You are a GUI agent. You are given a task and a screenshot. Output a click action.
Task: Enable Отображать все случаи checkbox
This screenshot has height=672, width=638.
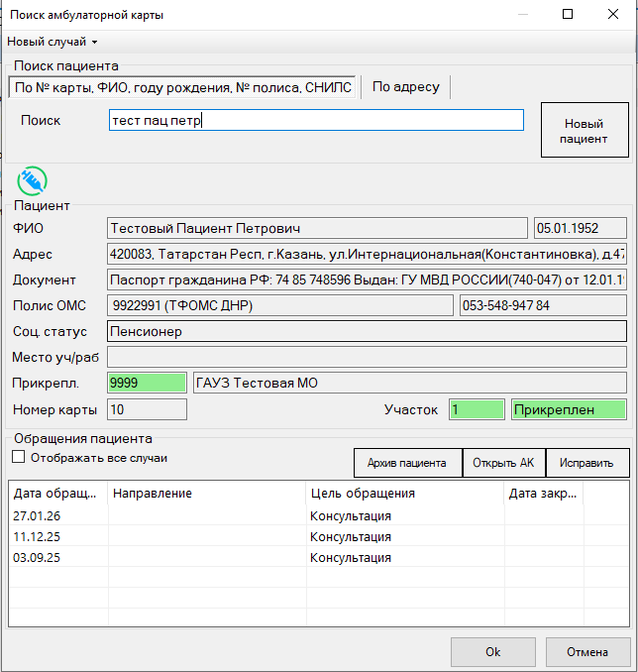coord(19,457)
